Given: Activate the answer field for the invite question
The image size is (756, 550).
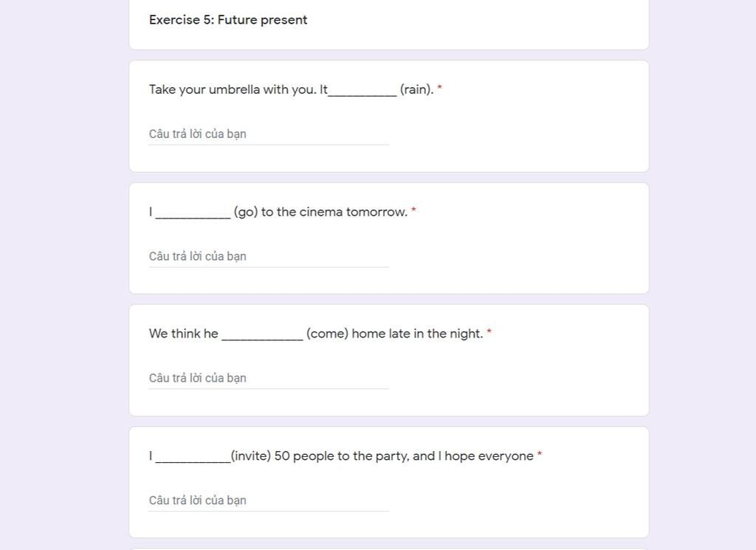Looking at the screenshot, I should coord(269,501).
